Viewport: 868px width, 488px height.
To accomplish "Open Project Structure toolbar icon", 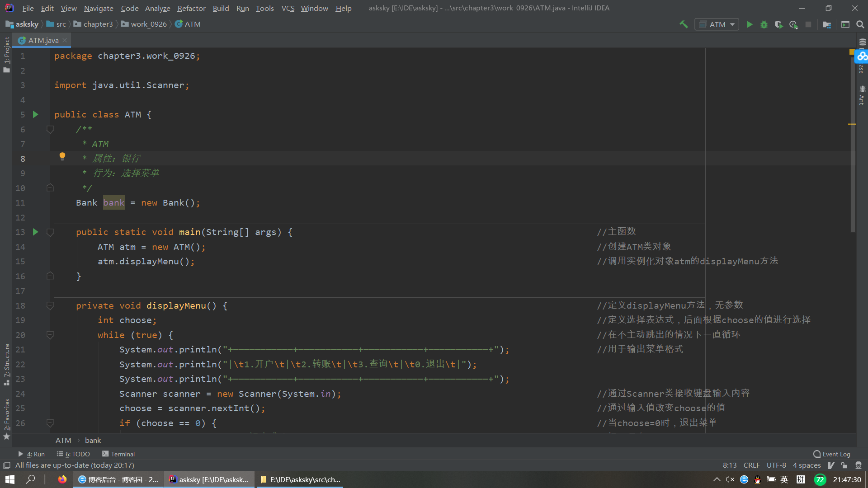I will click(827, 24).
